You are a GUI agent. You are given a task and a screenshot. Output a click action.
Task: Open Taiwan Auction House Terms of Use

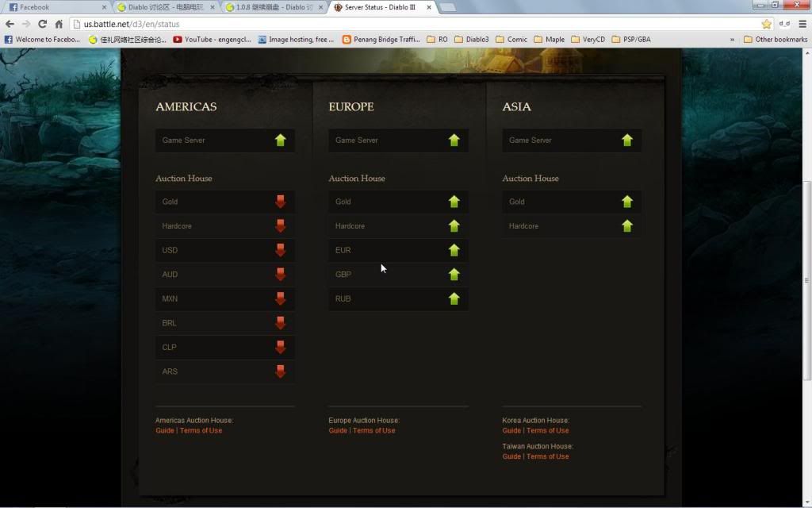pyautogui.click(x=547, y=456)
